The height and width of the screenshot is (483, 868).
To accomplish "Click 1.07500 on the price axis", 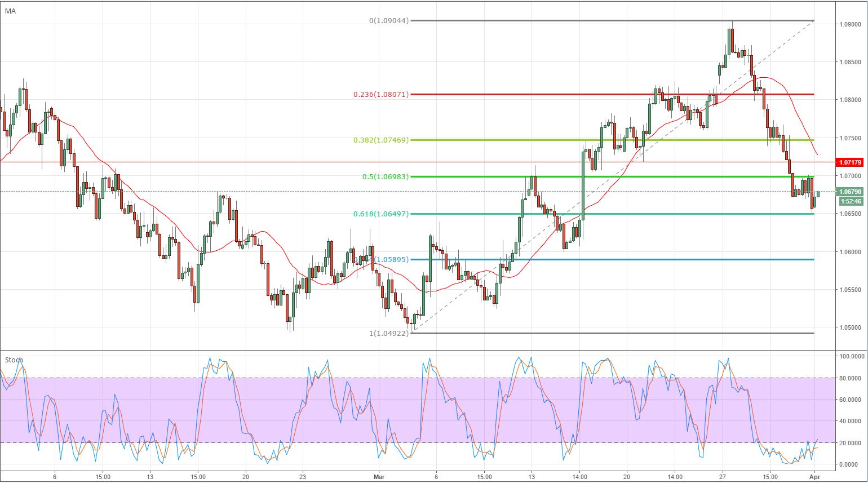I will 849,138.
